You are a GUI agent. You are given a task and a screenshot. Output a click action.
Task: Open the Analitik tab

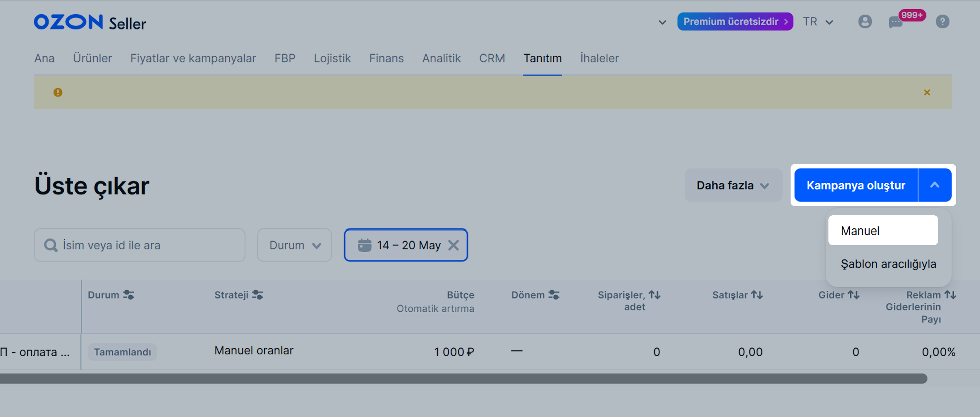pos(441,58)
